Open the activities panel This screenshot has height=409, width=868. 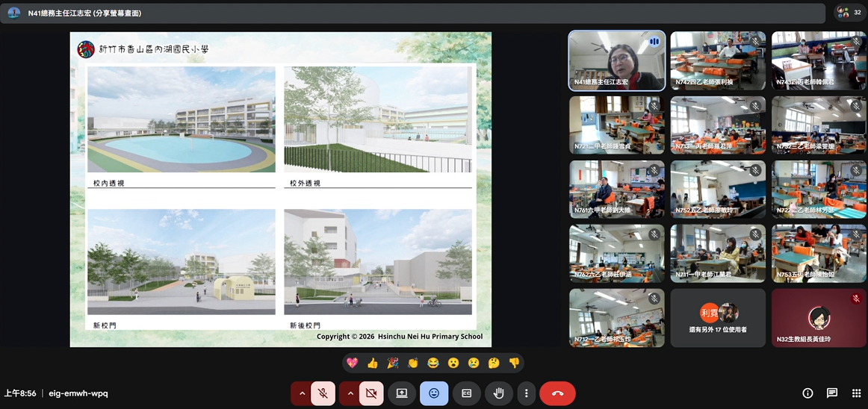click(855, 393)
